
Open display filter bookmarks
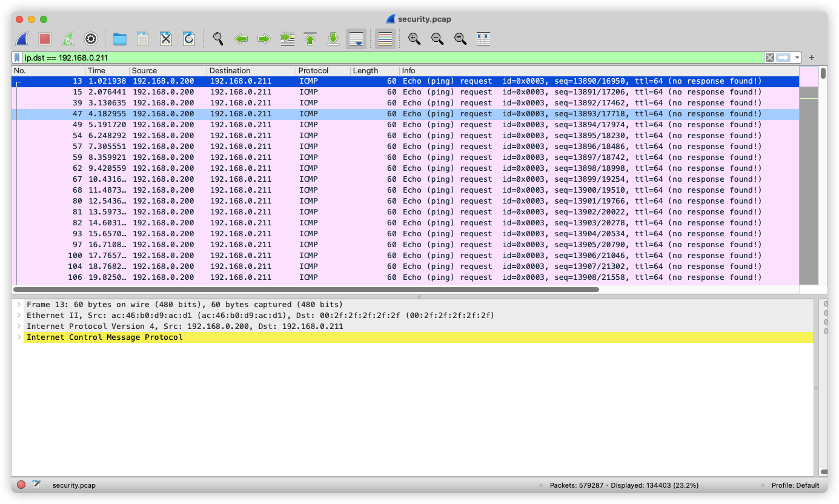pyautogui.click(x=18, y=58)
